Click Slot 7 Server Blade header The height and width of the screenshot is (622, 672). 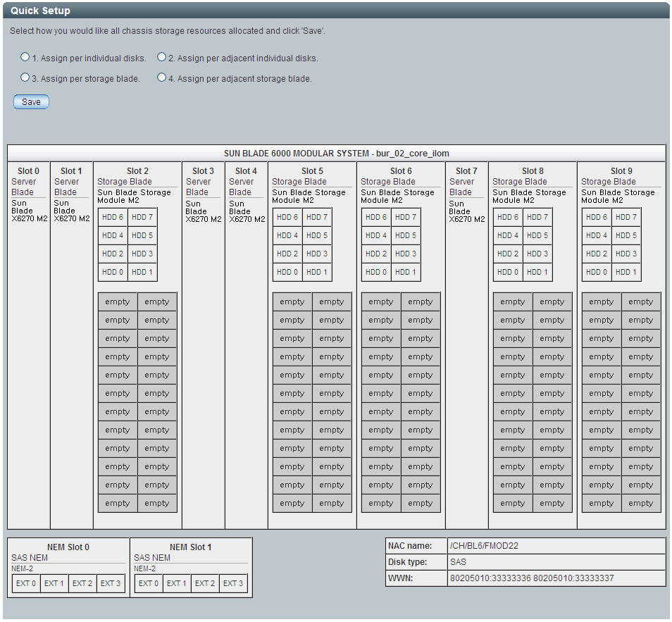[466, 171]
